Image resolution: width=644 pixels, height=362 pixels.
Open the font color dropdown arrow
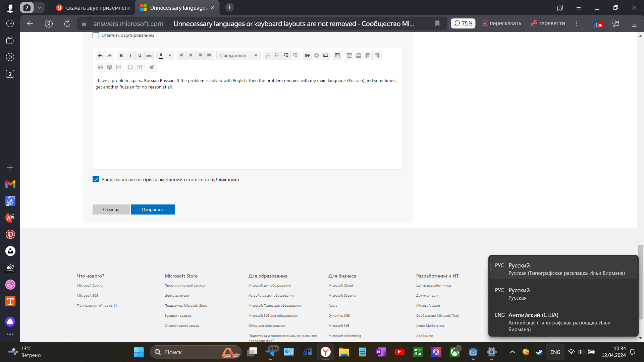click(x=170, y=56)
